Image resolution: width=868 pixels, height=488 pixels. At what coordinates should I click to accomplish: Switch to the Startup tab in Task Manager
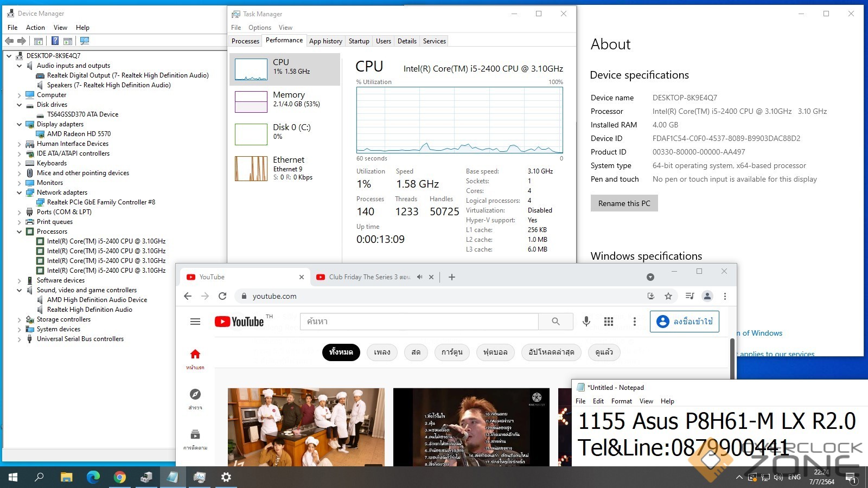[x=359, y=41]
